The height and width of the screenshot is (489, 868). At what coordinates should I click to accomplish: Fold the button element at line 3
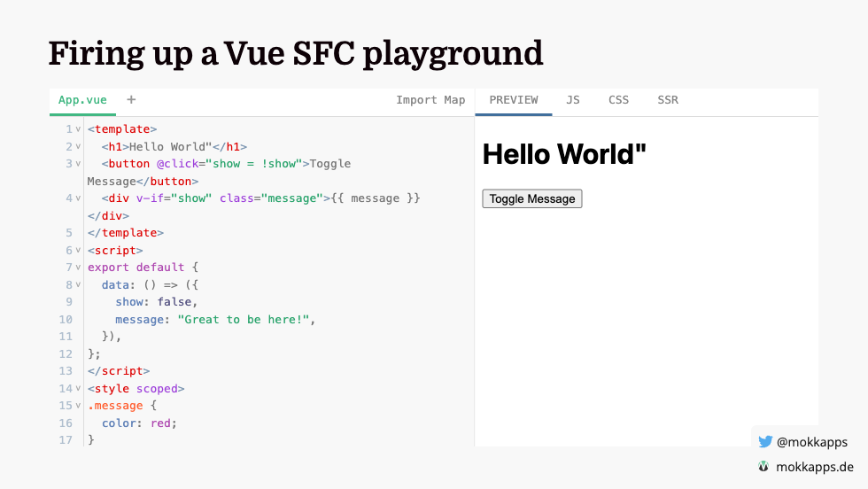(x=78, y=164)
